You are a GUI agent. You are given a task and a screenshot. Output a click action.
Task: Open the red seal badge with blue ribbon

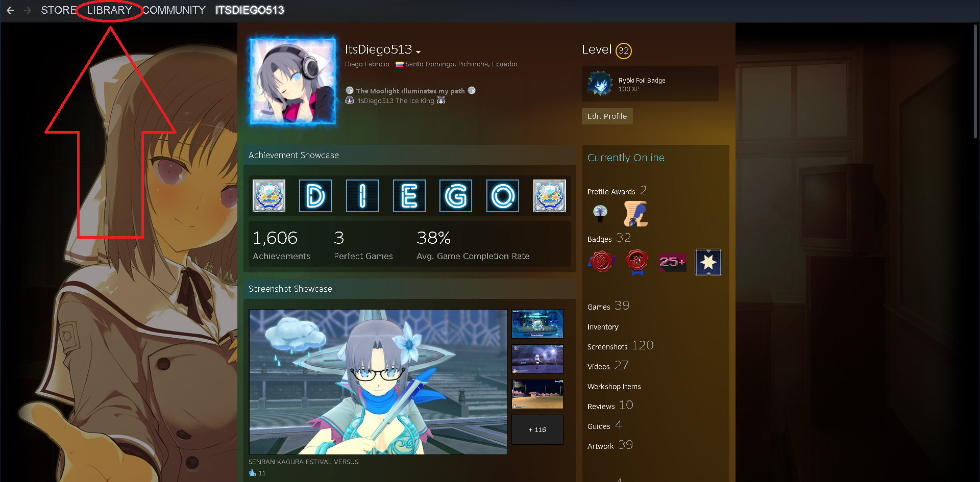(x=637, y=262)
